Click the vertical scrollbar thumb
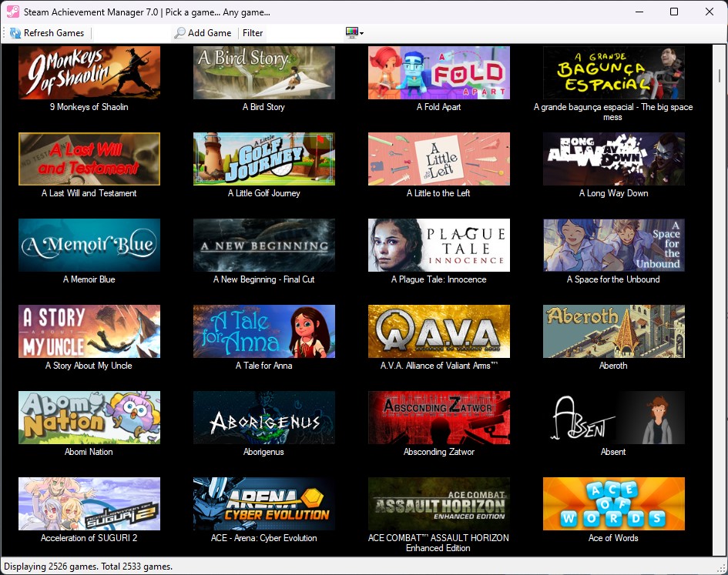The width and height of the screenshot is (728, 575). [720, 75]
